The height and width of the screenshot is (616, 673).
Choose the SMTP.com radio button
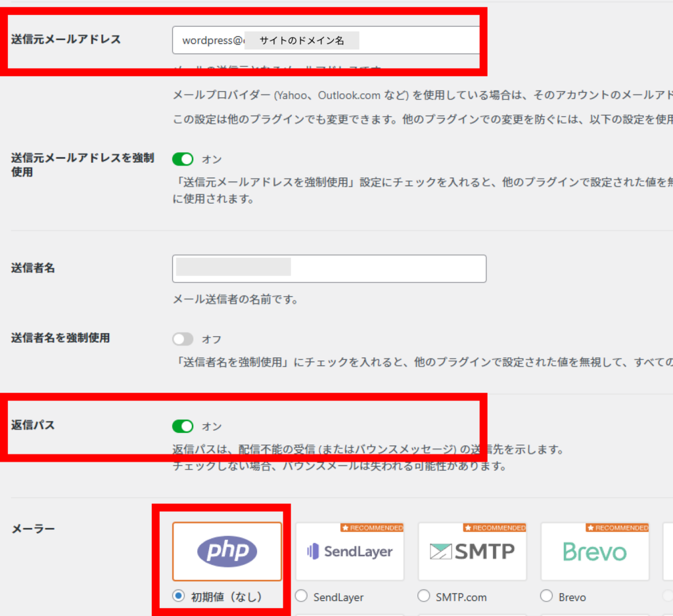424,596
